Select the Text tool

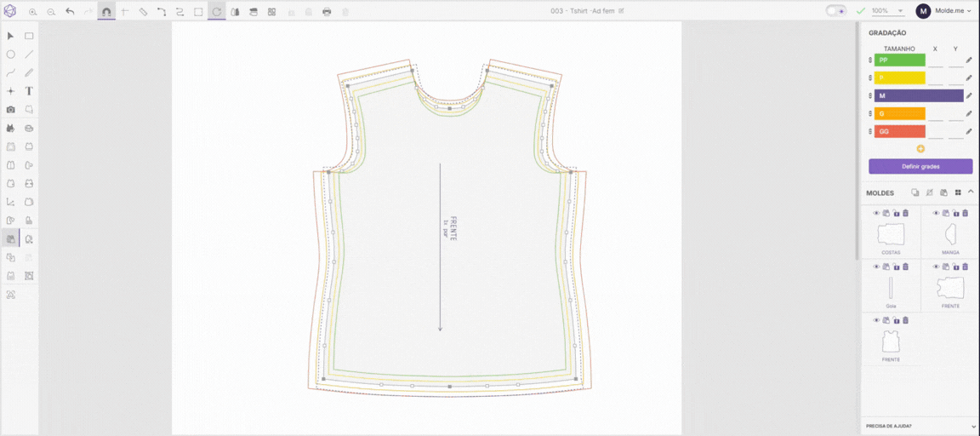[x=29, y=91]
